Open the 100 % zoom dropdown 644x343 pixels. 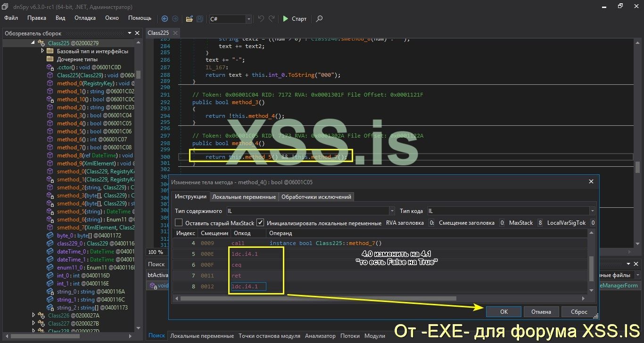[x=156, y=252]
